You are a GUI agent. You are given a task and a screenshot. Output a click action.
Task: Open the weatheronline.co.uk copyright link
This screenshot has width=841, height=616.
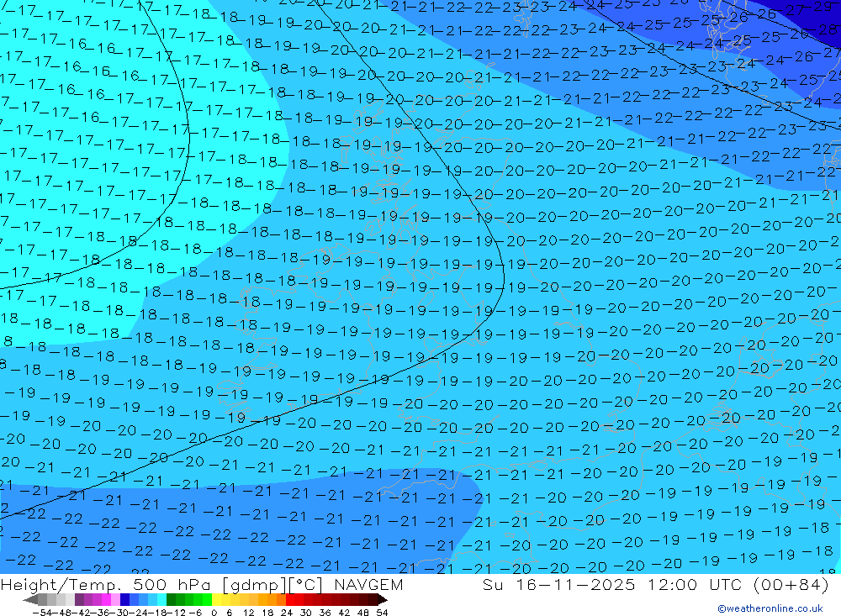[770, 608]
